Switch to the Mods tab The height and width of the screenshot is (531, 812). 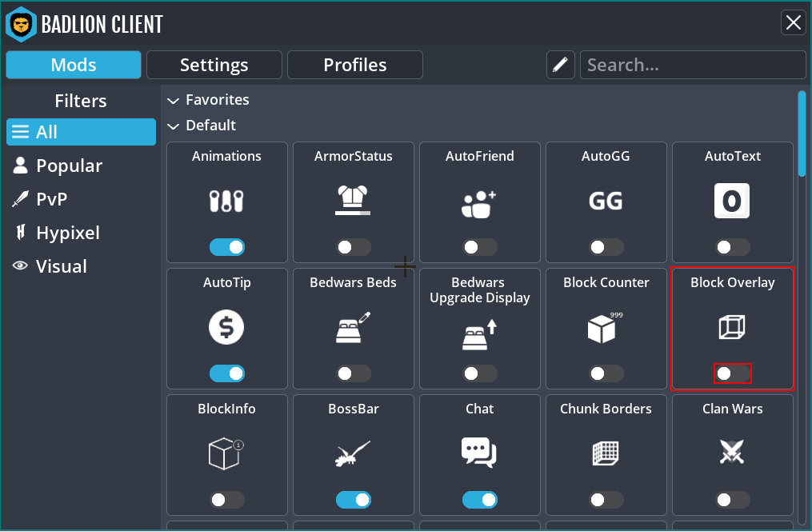click(74, 65)
